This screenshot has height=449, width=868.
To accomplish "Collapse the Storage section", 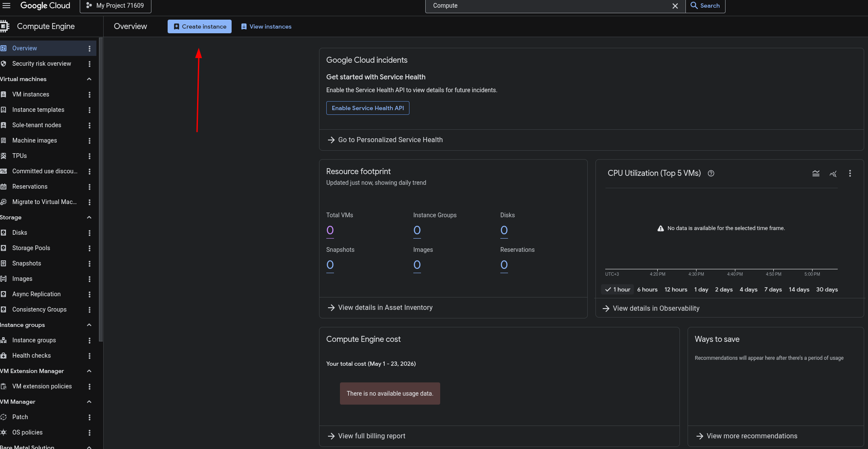I will 89,217.
